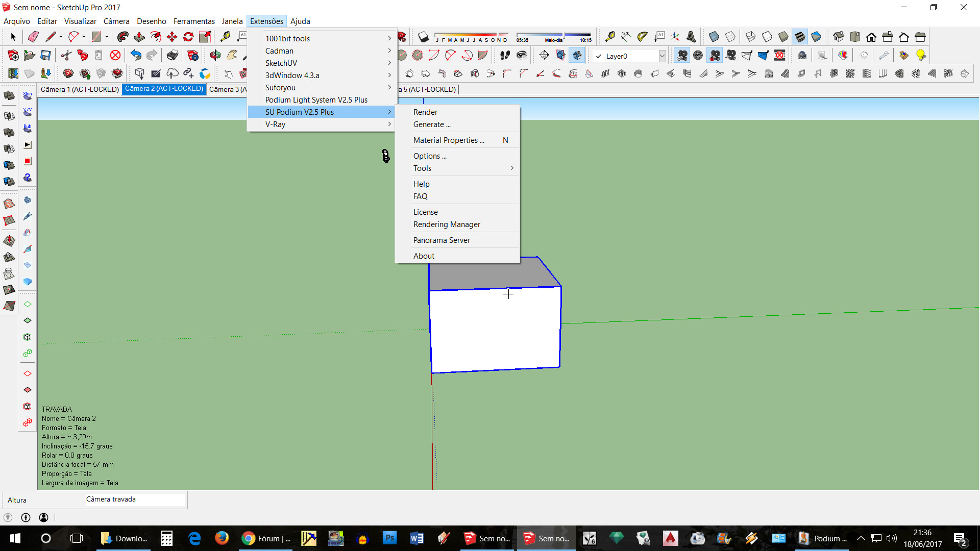Toggle Back Edges style
980x551 pixels.
[x=730, y=37]
